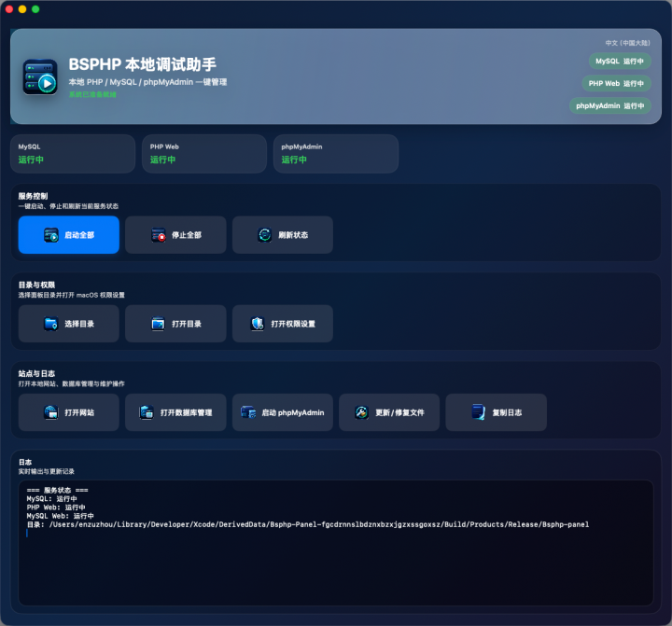This screenshot has height=626, width=672.
Task: Click the 更新/修复文件 wrench icon
Action: (x=362, y=412)
